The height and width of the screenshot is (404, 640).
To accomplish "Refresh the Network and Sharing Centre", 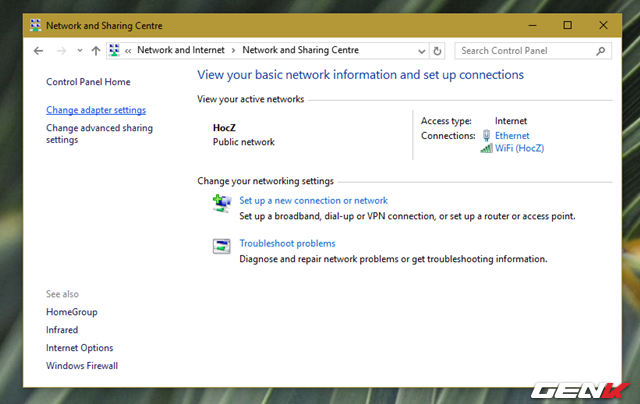I will pyautogui.click(x=437, y=51).
